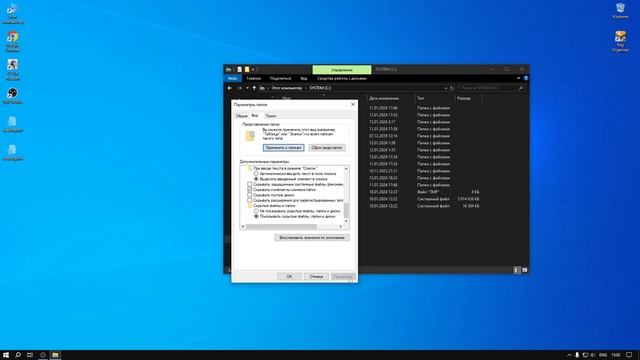640x360 pixels.
Task: Switch to Поиск tab in folder options
Action: (x=271, y=116)
